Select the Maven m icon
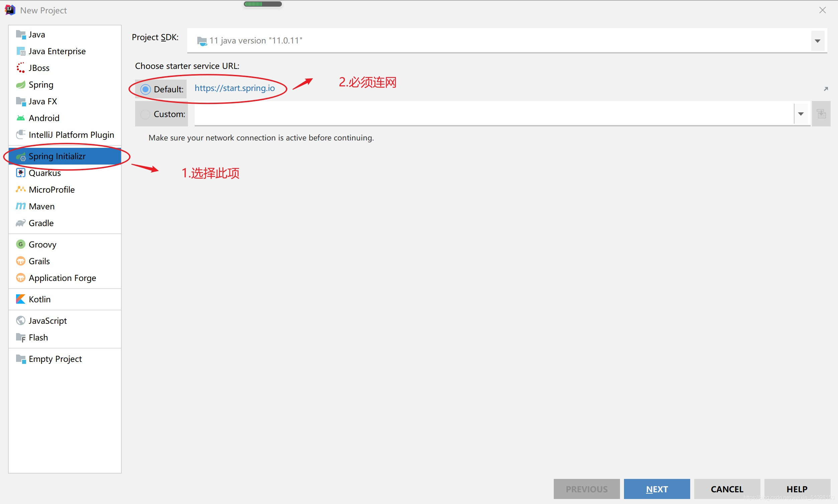The height and width of the screenshot is (504, 838). [x=21, y=206]
